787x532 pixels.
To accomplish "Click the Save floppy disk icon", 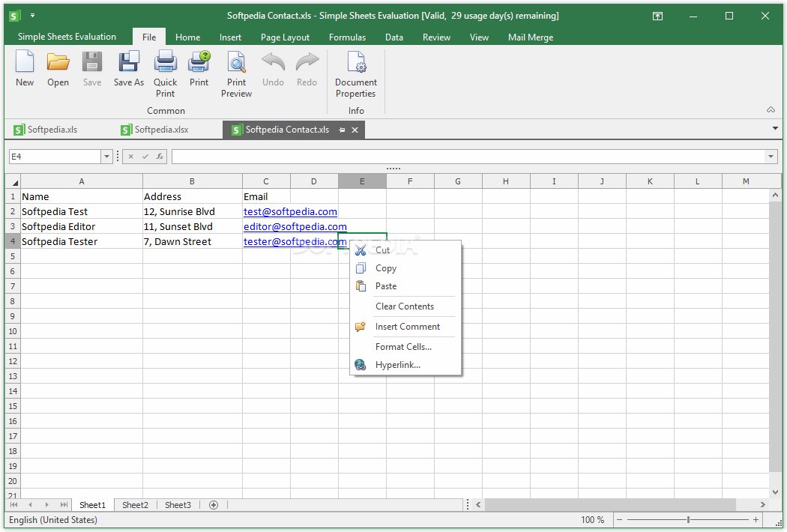I will point(92,69).
